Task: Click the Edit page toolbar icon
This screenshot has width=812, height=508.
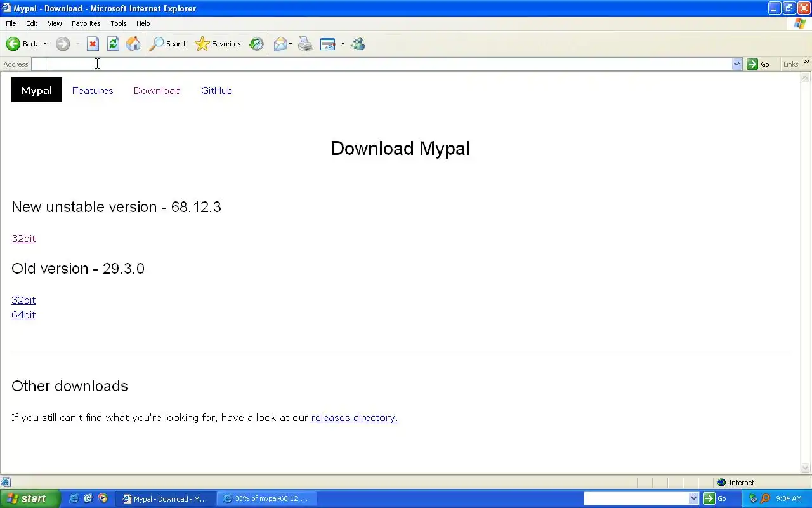Action: coord(327,44)
